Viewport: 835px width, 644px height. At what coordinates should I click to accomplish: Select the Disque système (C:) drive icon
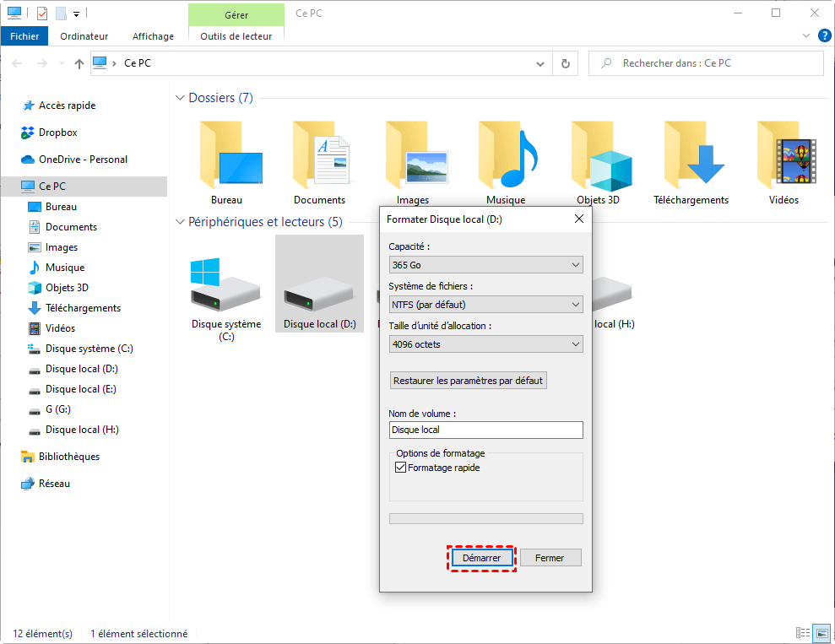click(x=225, y=284)
